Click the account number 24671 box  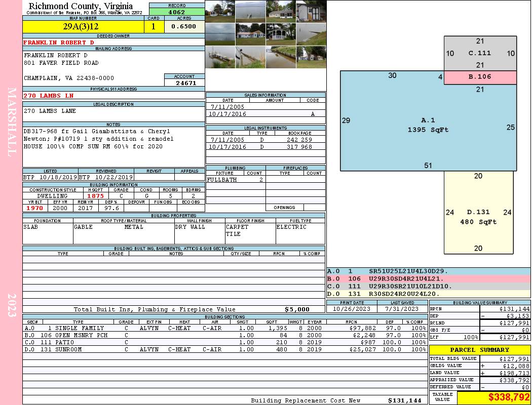coord(184,83)
